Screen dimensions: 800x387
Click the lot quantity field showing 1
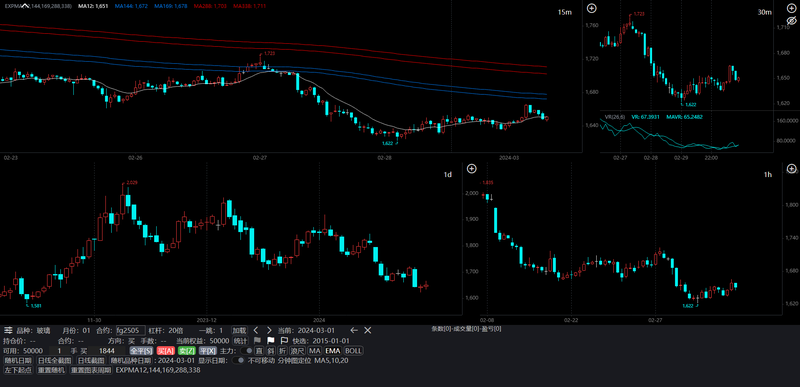[x=59, y=351]
